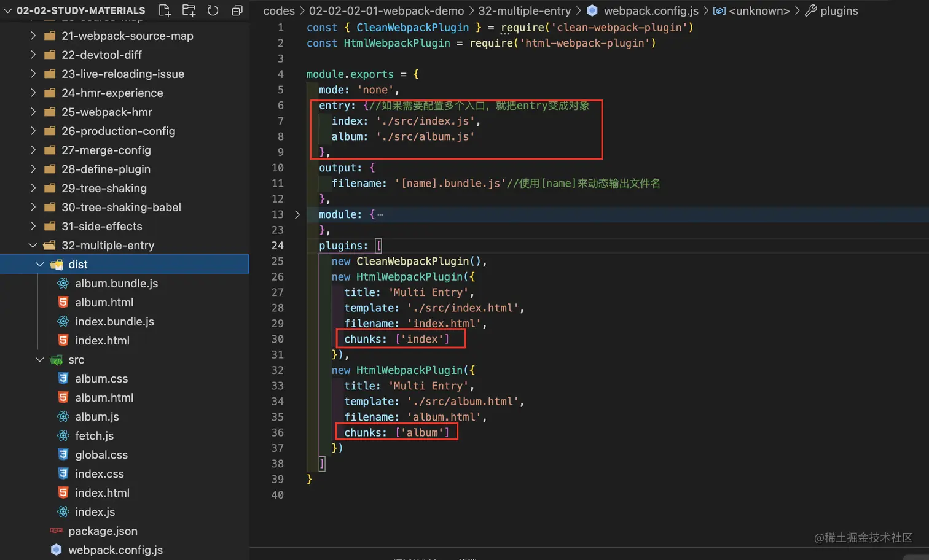Screen dimensions: 929x560
Task: Click the 02-02-STUDY-MATERIALS header title
Action: coord(81,10)
